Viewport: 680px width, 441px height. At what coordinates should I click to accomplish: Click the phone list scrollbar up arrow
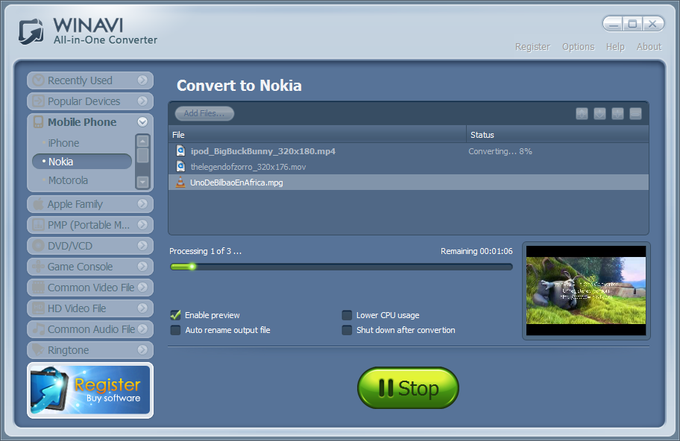pos(142,141)
